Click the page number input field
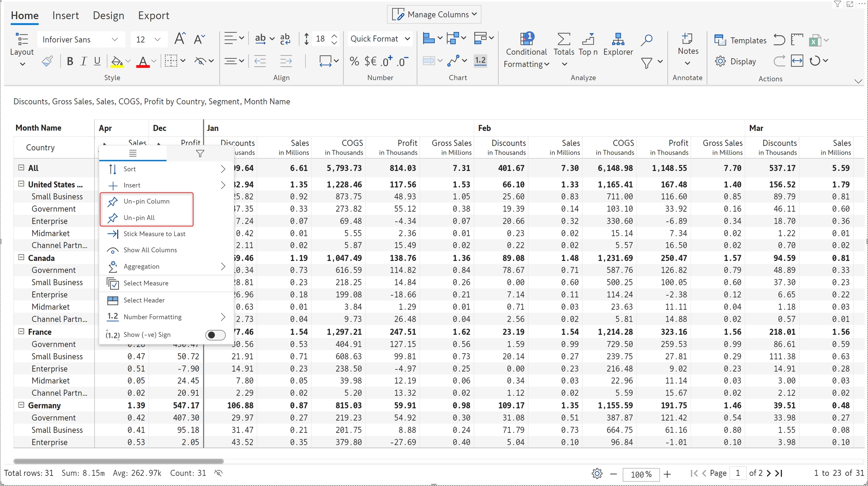The width and height of the screenshot is (868, 486). point(737,473)
